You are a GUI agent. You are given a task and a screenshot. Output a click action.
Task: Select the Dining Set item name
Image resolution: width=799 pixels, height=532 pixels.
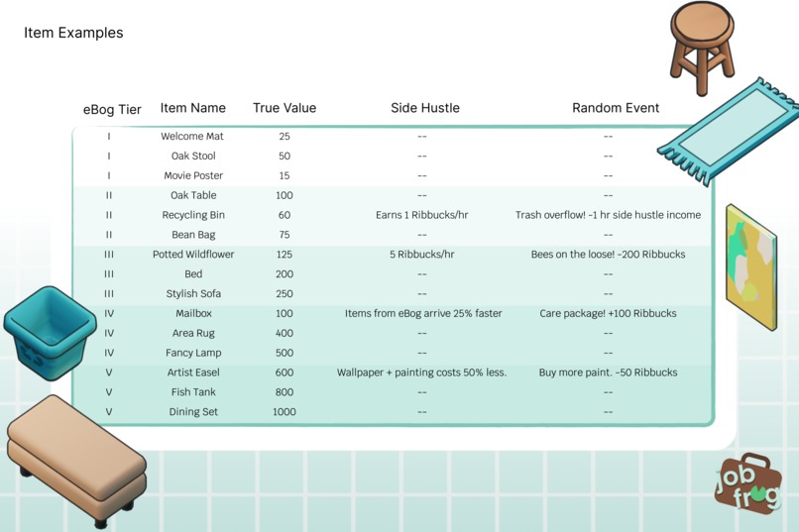193,412
